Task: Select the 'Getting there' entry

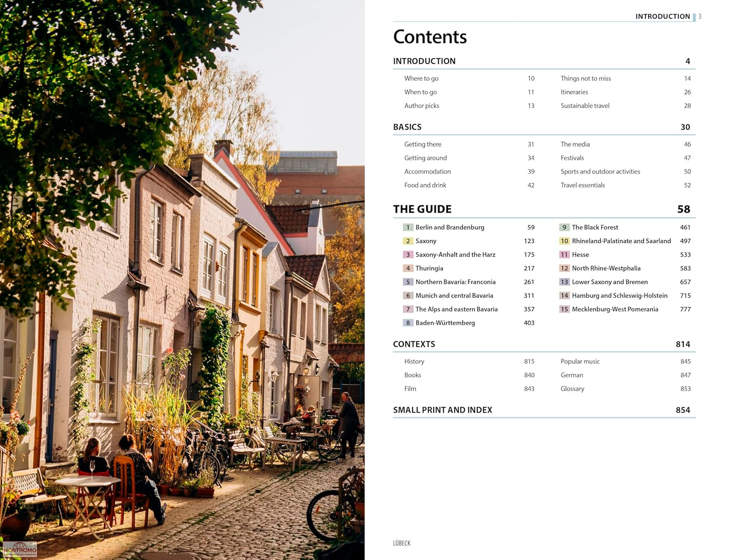Action: [x=423, y=144]
